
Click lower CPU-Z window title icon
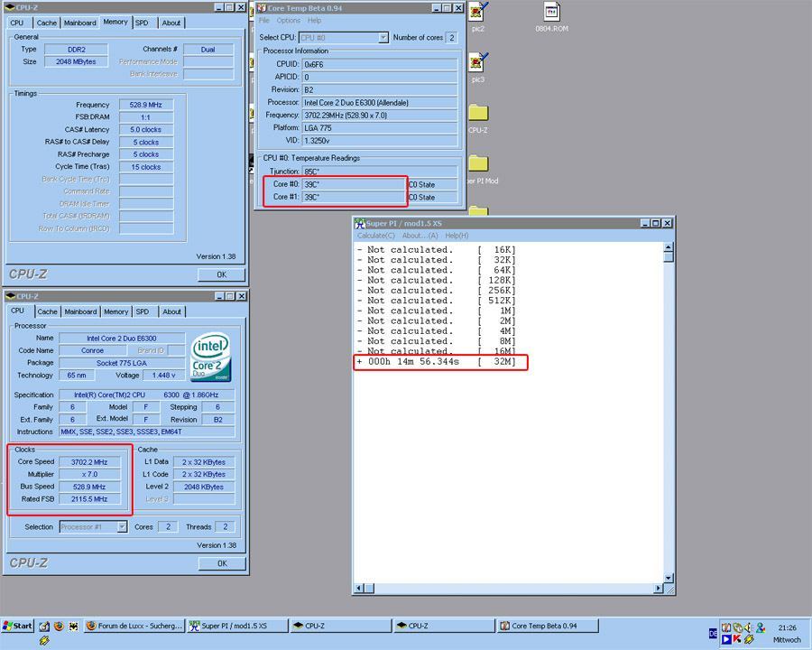coord(10,296)
